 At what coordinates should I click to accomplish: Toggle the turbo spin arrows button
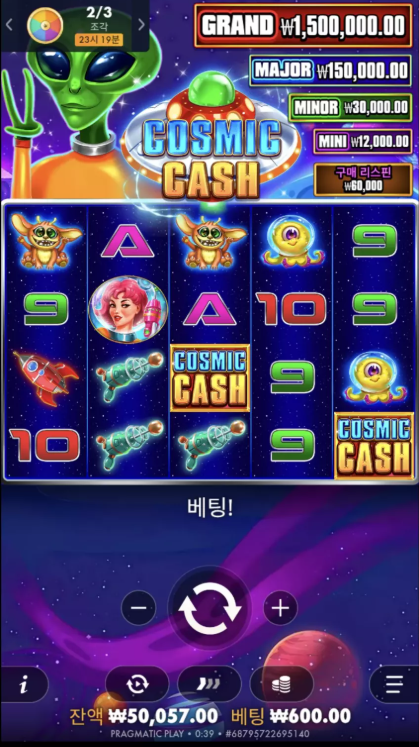(x=210, y=685)
